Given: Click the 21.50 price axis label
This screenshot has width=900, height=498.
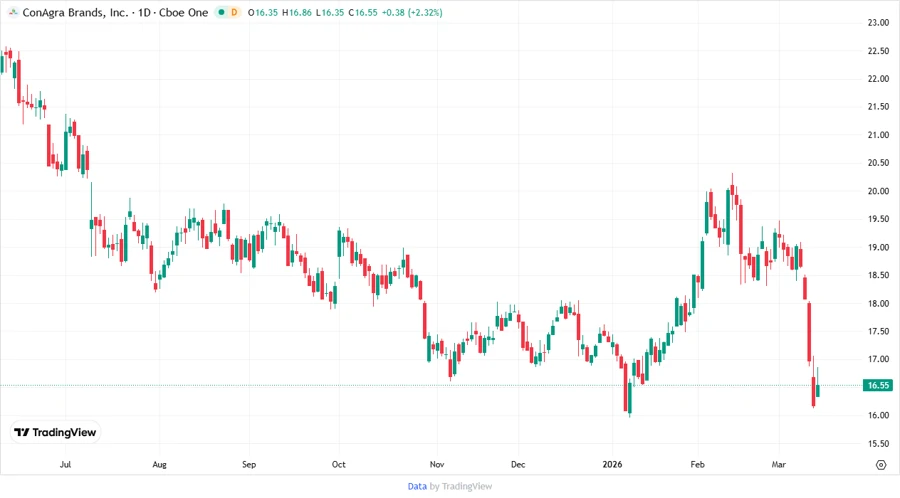Looking at the screenshot, I should click(878, 107).
